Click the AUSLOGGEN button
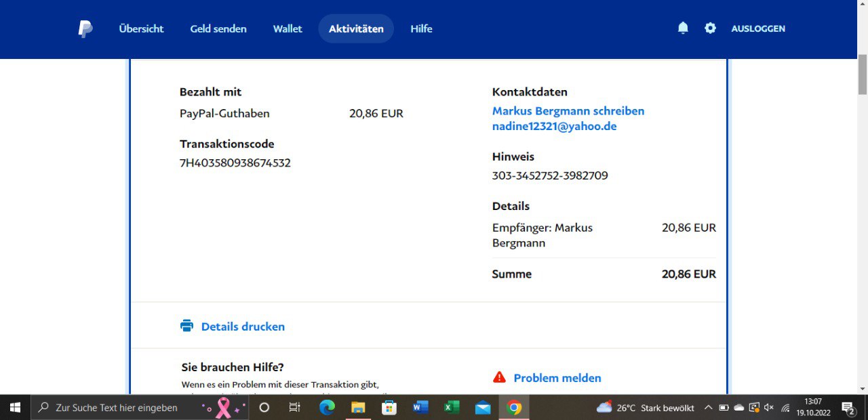The image size is (868, 420). tap(758, 29)
